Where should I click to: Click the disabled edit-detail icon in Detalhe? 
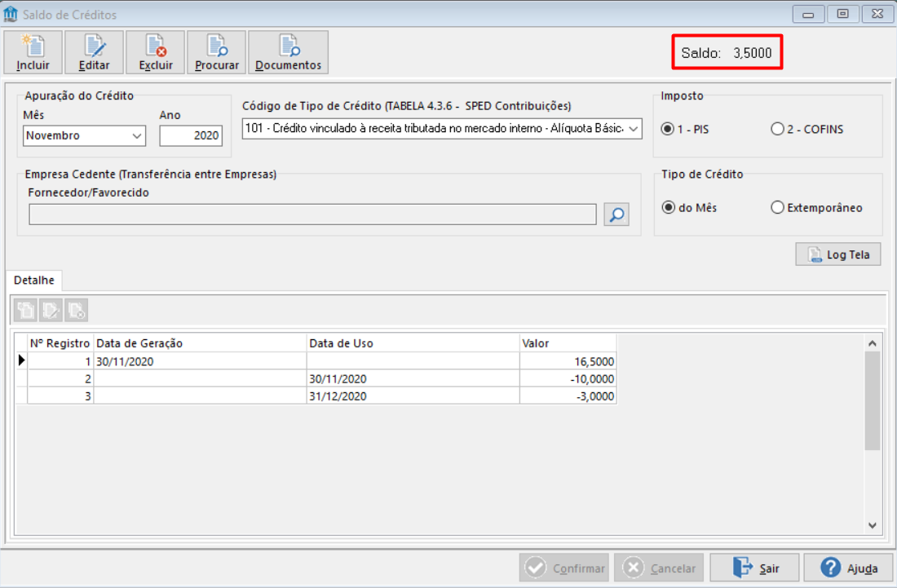[x=51, y=310]
